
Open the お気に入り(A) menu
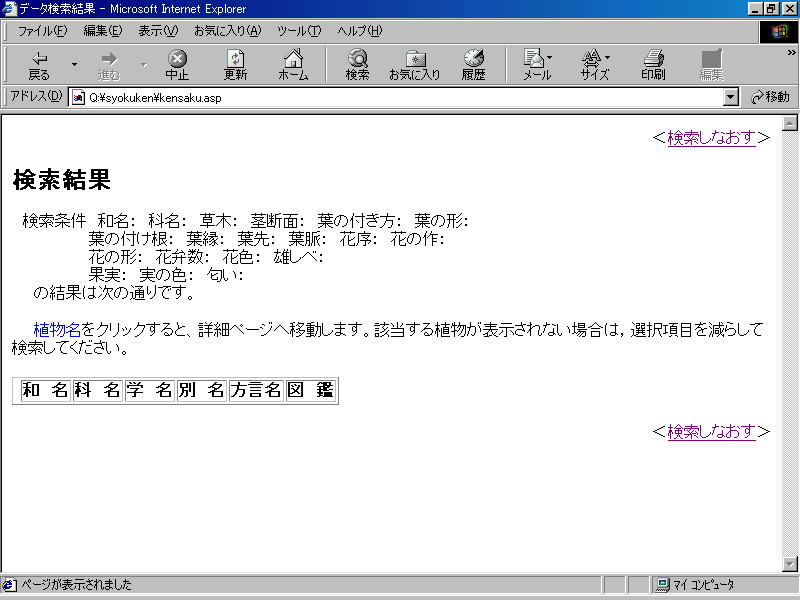tap(228, 31)
